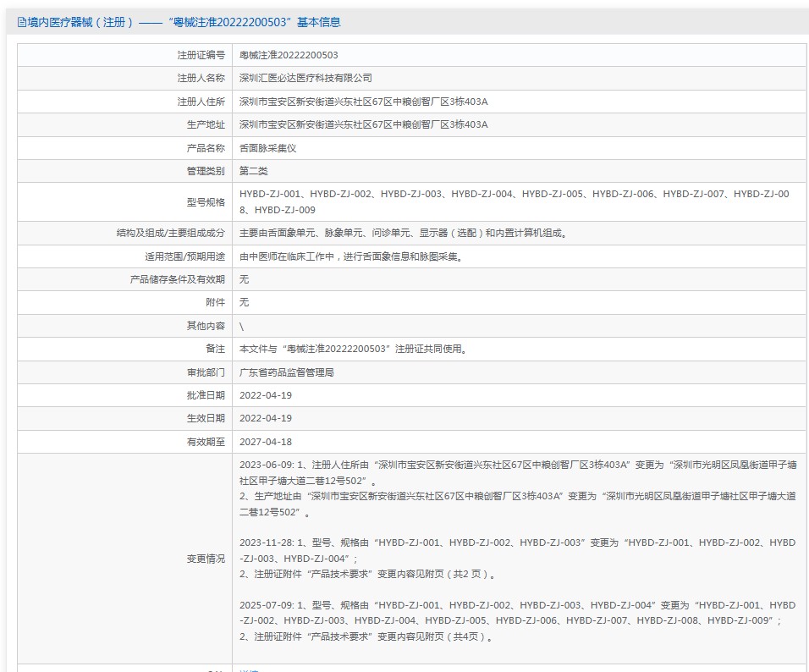The image size is (809, 672).
Task: Click the 2023-06-09 change record entry
Action: [x=518, y=488]
